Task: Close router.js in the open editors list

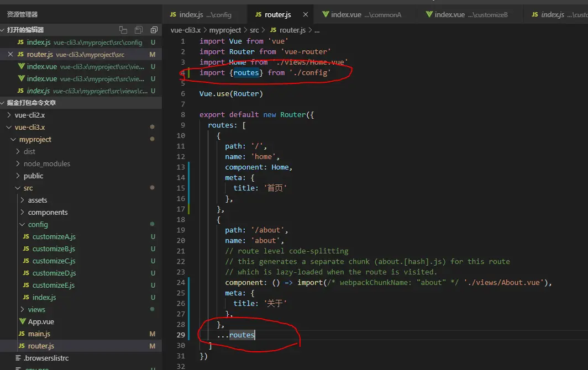Action: 10,54
